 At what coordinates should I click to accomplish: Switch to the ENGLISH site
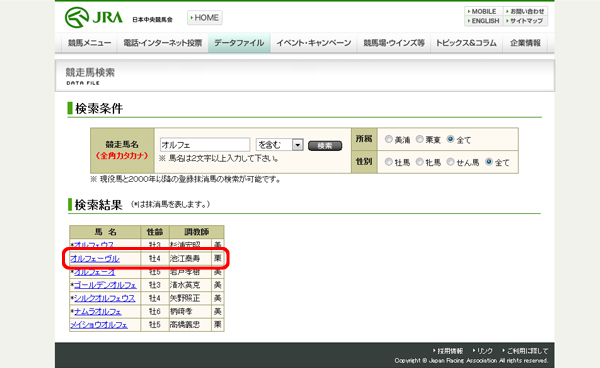tap(483, 21)
